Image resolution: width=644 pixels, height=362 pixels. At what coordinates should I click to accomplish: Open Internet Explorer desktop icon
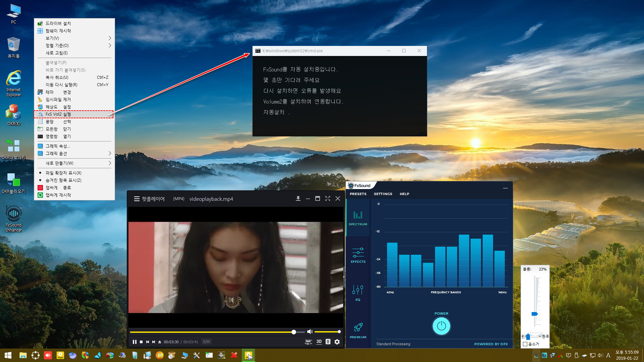[x=13, y=83]
